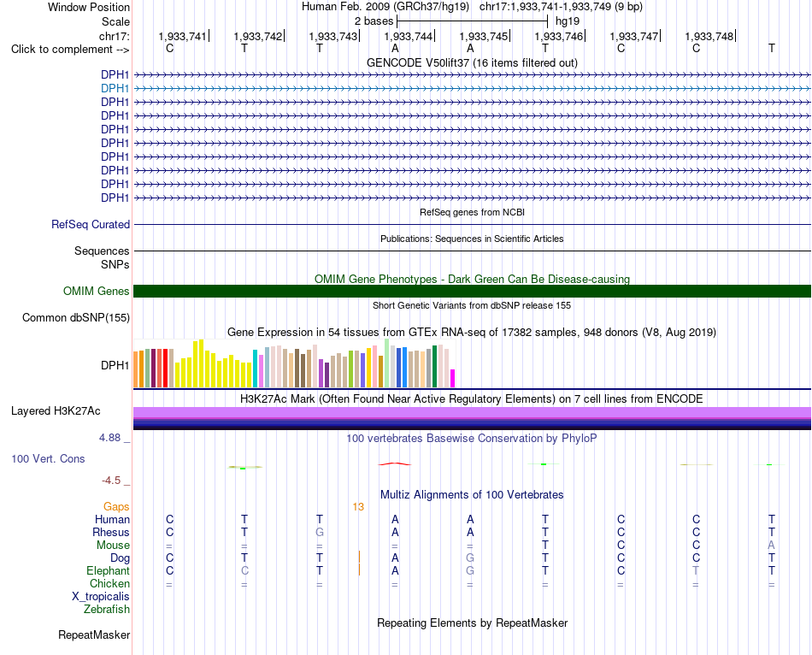Click the -4.5 PhyloP lower limit value
Viewport: 812px width, 655px height.
click(x=111, y=481)
